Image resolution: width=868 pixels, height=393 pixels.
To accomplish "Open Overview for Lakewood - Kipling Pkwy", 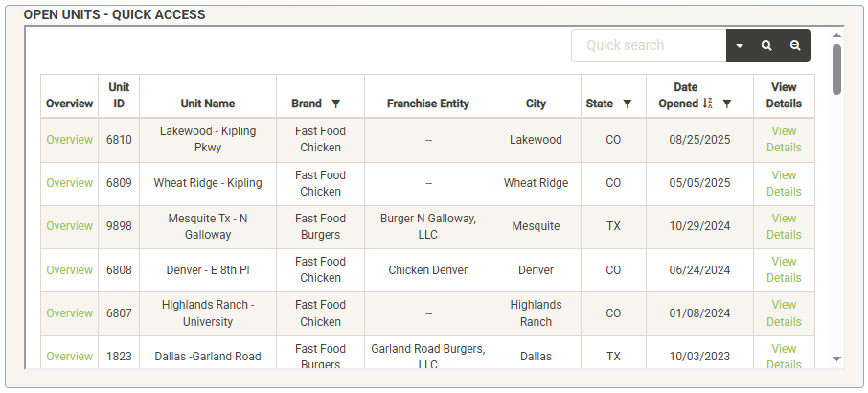I will point(70,140).
